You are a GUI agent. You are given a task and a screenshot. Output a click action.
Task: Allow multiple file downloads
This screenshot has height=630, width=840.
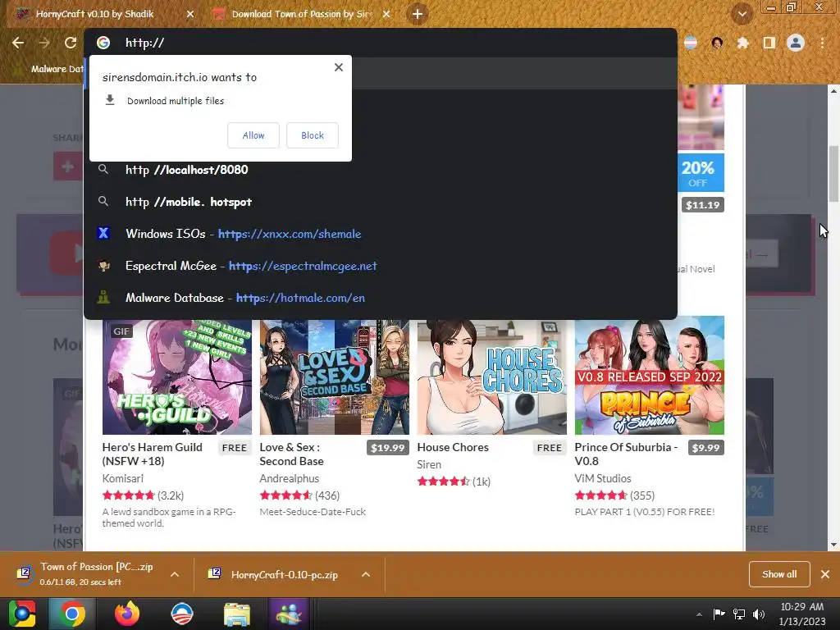253,135
